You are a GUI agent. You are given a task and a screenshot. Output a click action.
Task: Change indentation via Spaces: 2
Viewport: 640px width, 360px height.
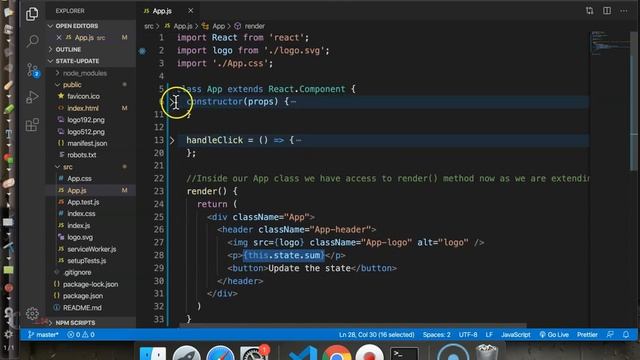[436, 335]
